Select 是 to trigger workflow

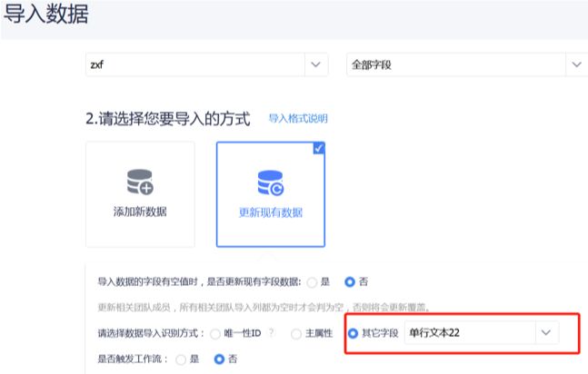pos(180,359)
